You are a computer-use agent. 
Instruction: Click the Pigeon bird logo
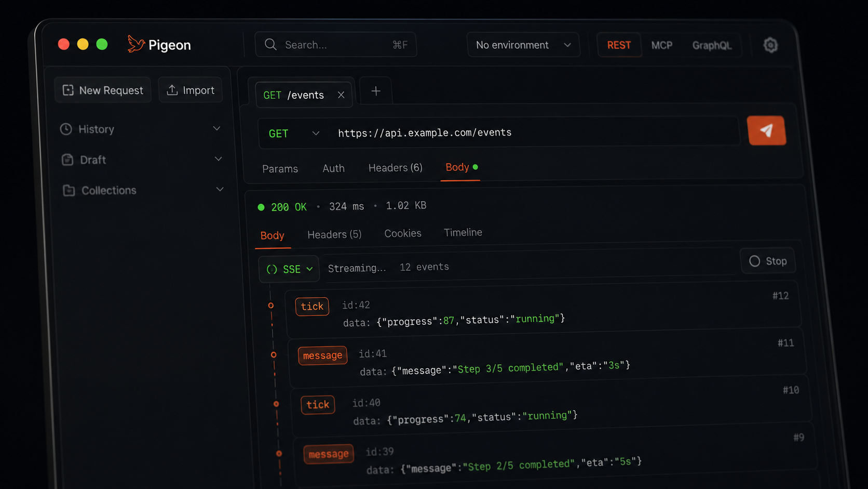click(x=135, y=44)
